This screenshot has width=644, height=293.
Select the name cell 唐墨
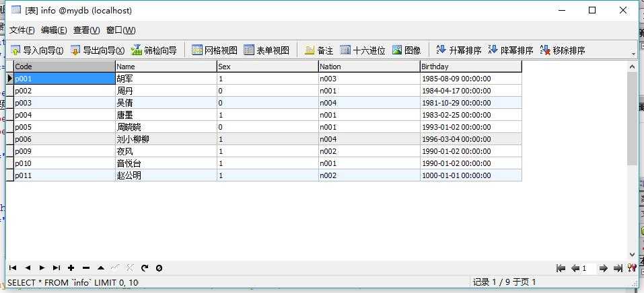pyautogui.click(x=166, y=115)
